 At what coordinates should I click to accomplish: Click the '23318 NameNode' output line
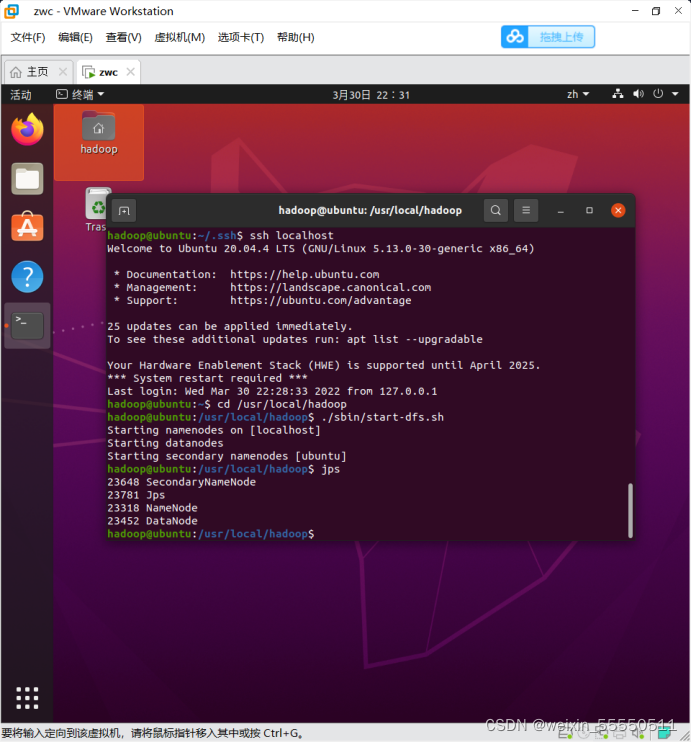tap(152, 508)
